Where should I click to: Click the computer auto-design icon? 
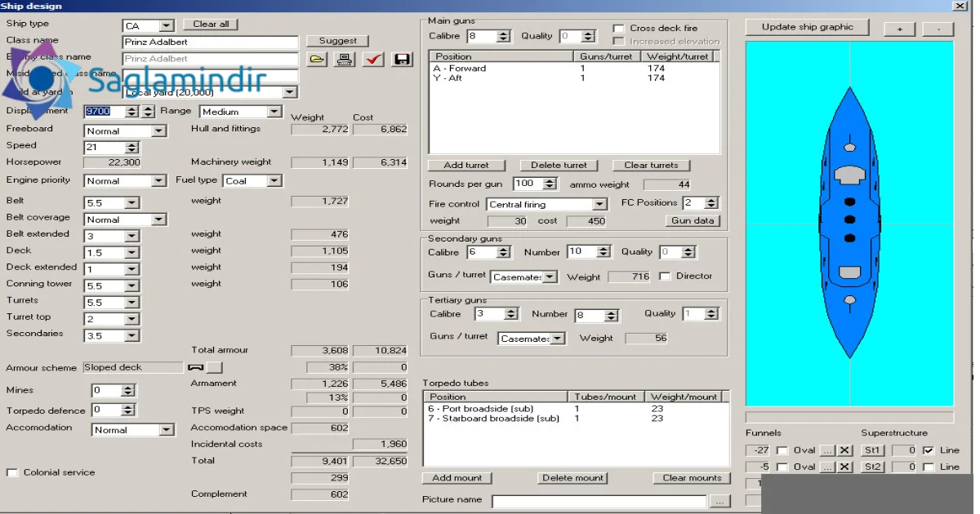pyautogui.click(x=345, y=59)
